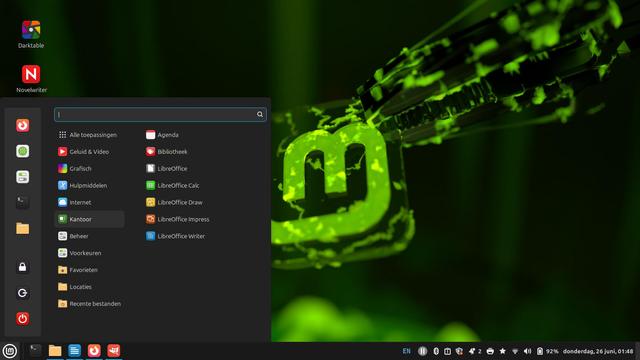Click the date and time in panel
The width and height of the screenshot is (640, 360).
click(x=598, y=351)
